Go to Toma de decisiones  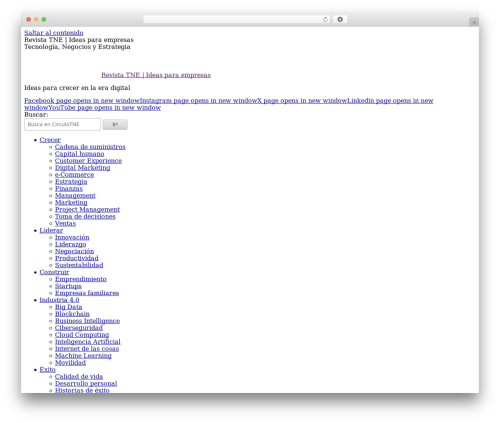[x=85, y=217]
